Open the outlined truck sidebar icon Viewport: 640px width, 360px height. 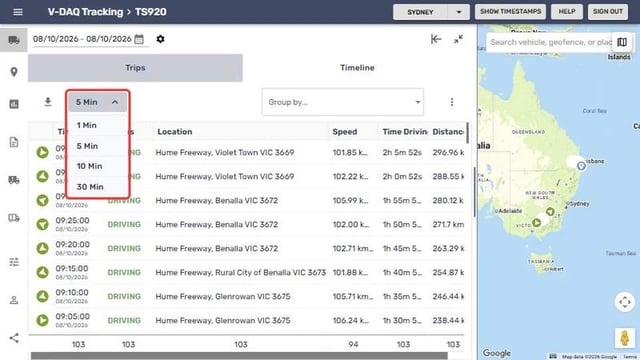click(14, 218)
